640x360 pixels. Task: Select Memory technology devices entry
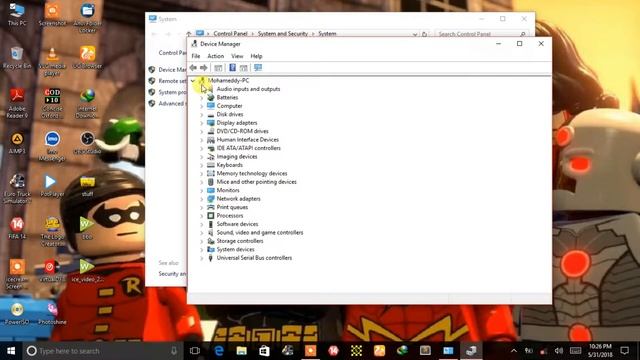(x=252, y=173)
